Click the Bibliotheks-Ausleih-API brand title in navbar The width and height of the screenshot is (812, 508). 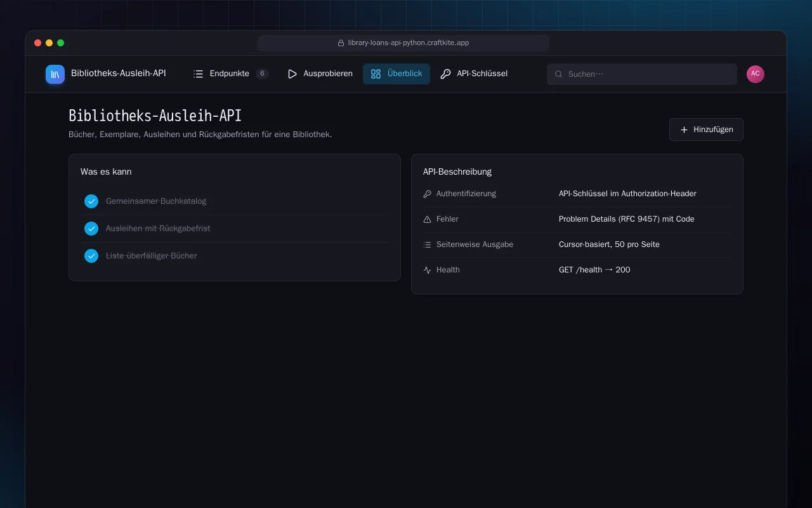[119, 74]
